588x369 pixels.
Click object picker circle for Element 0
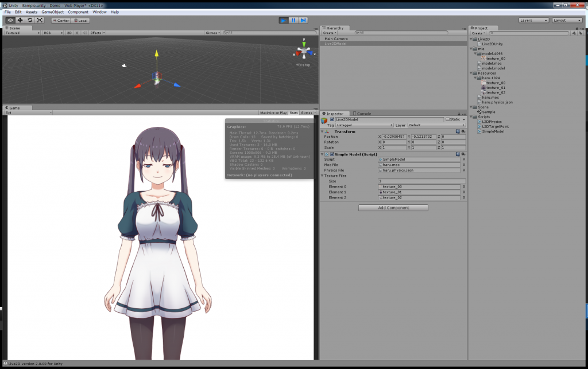point(464,187)
